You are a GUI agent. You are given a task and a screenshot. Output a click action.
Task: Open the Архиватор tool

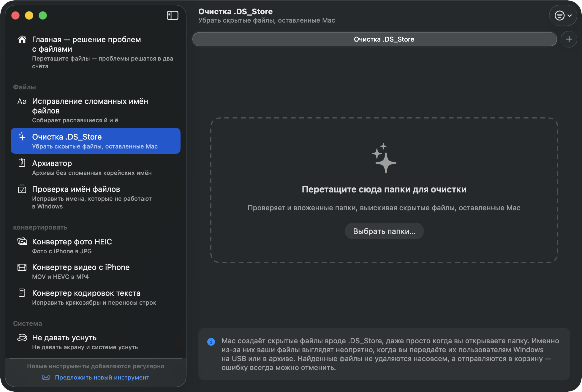pos(96,167)
